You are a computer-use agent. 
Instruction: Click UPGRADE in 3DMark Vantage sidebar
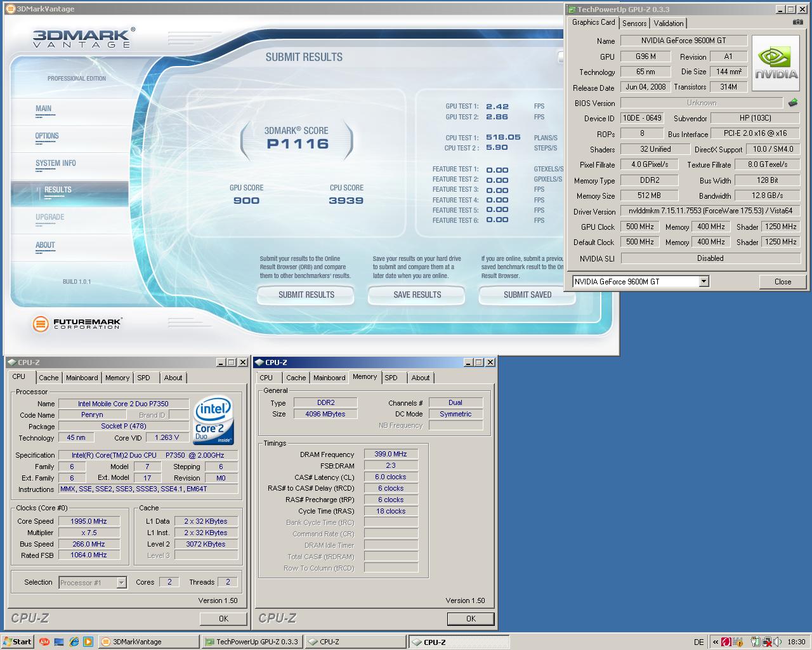point(50,217)
